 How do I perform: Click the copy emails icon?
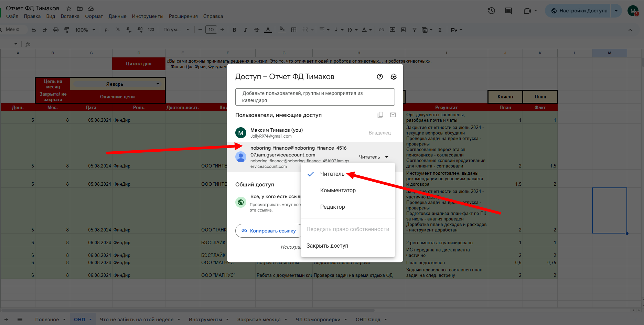pos(380,115)
